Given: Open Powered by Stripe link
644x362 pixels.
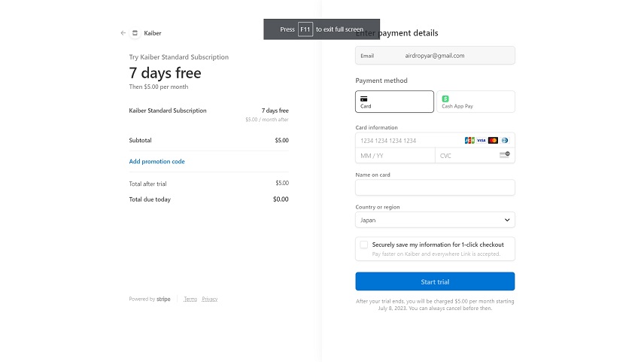Looking at the screenshot, I should (x=150, y=299).
